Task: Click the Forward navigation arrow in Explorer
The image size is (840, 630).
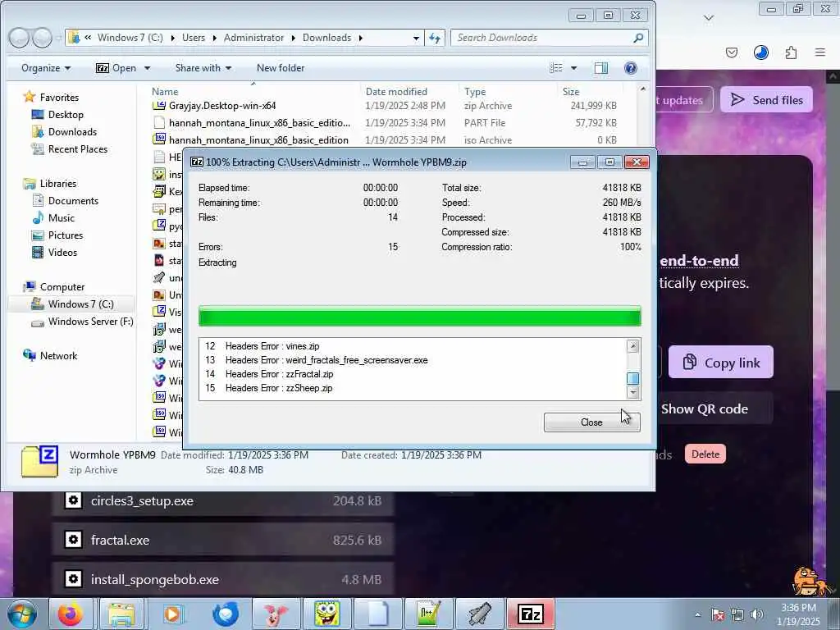Action: (x=42, y=38)
